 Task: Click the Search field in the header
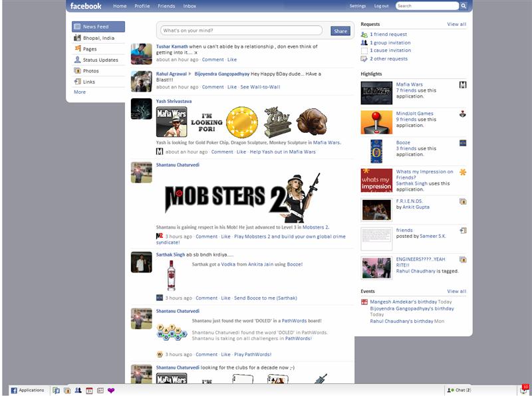tap(427, 6)
